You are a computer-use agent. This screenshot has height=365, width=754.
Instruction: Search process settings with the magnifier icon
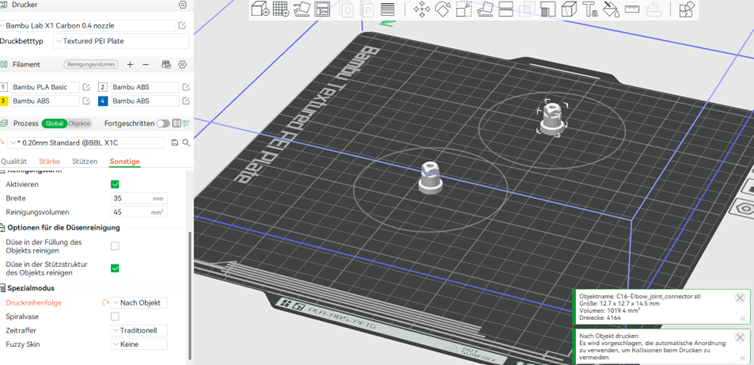[x=186, y=143]
